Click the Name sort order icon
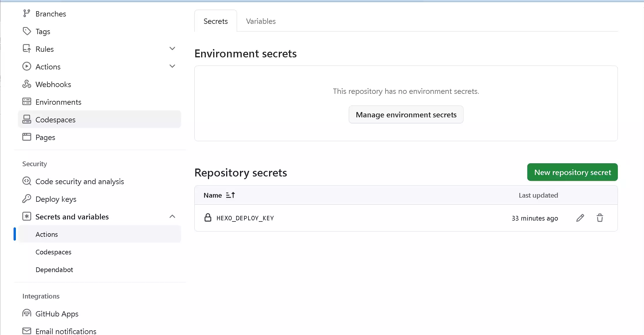 230,195
